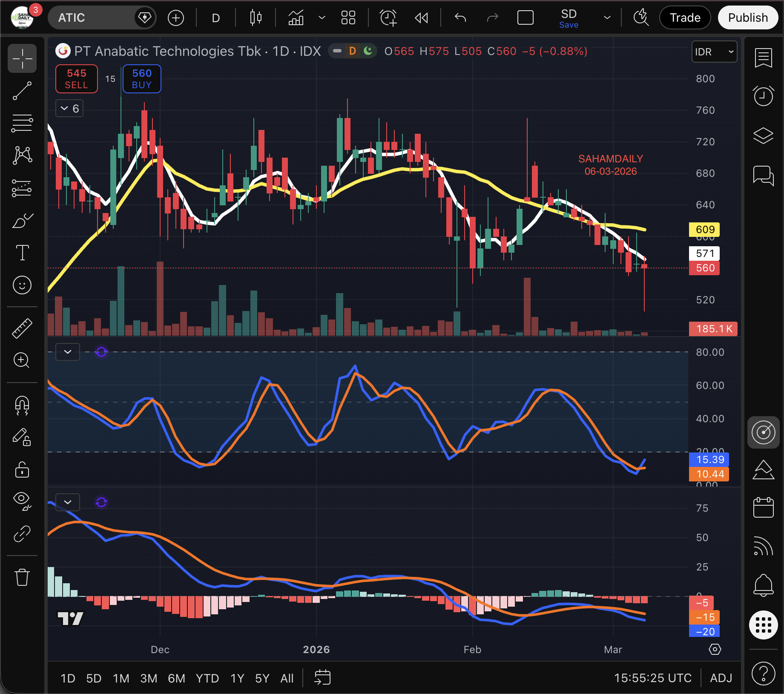Expand the SD layout save dropdown arrow

[607, 18]
